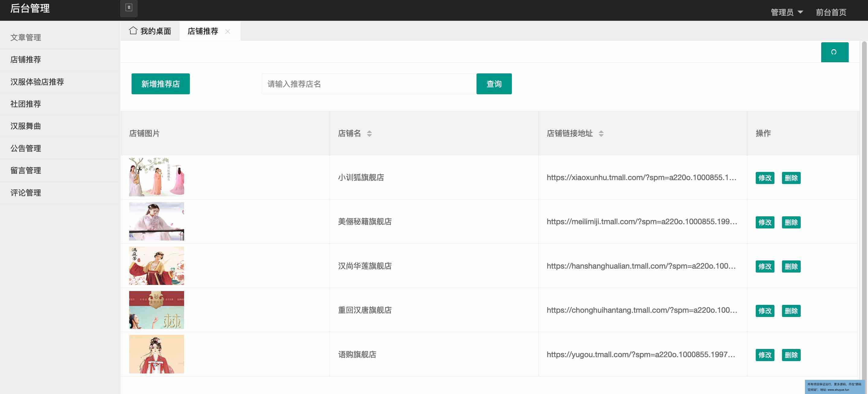Image resolution: width=868 pixels, height=394 pixels.
Task: Go to 前台首页 link
Action: (x=831, y=12)
